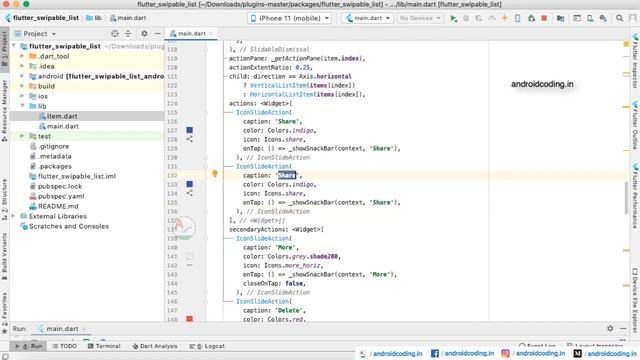Toggle the Flutter Performance side panel
The height and width of the screenshot is (360, 640).
635,197
